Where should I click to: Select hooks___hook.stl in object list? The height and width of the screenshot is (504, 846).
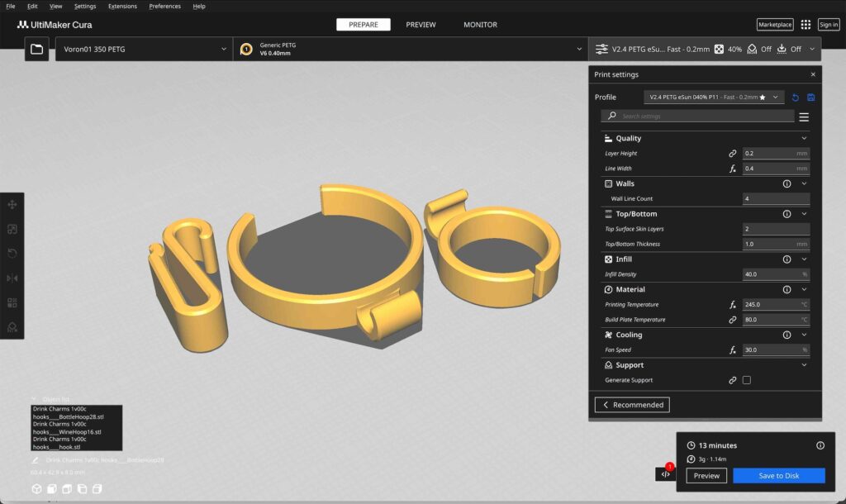point(56,447)
